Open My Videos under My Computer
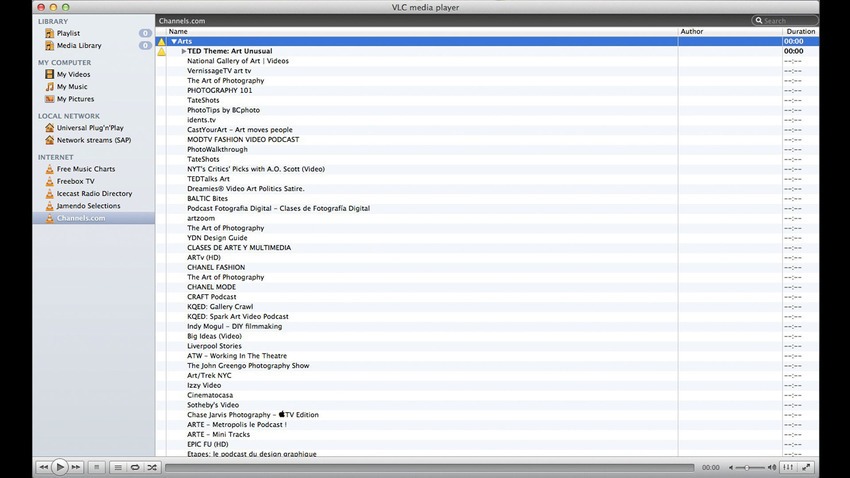Image resolution: width=850 pixels, height=478 pixels. click(x=73, y=74)
